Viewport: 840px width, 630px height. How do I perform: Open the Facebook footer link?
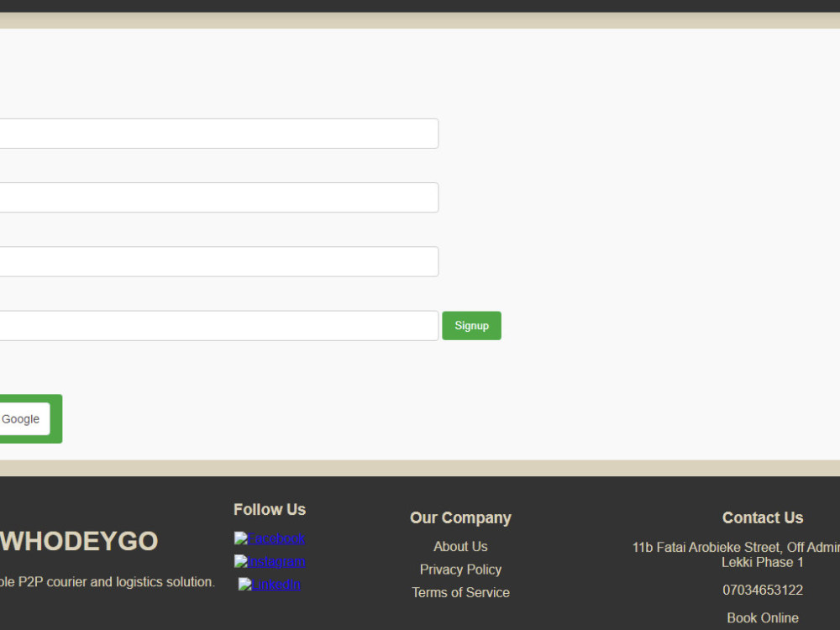point(270,538)
